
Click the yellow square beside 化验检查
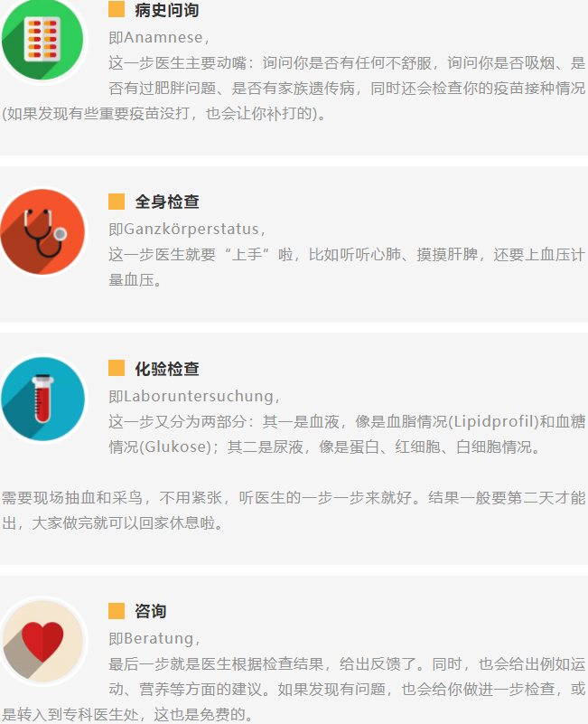click(117, 368)
